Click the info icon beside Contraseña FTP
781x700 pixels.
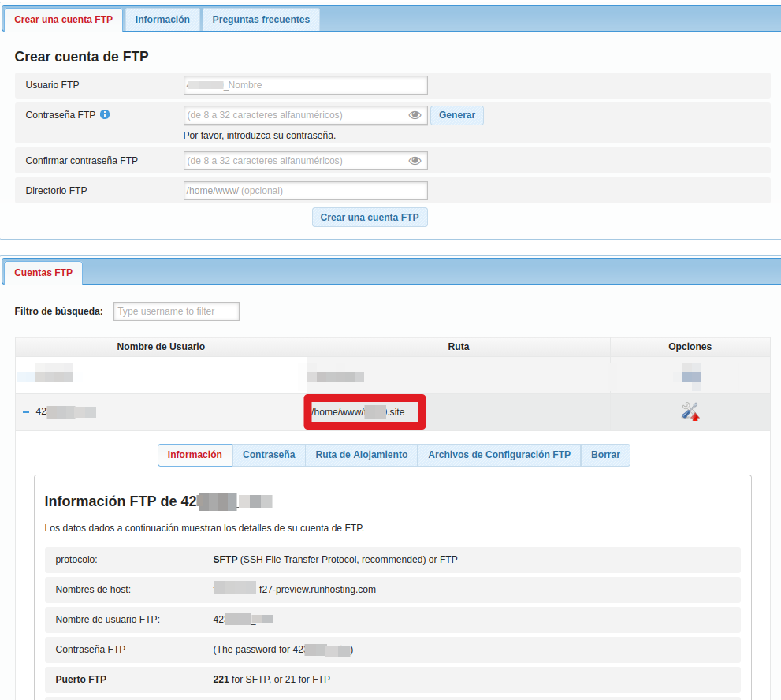(105, 114)
